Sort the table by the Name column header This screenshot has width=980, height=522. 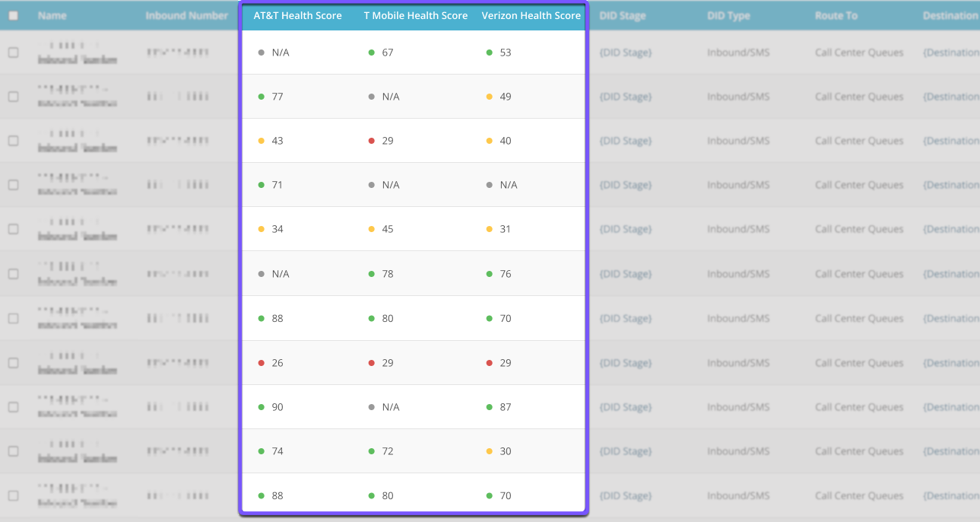(52, 15)
